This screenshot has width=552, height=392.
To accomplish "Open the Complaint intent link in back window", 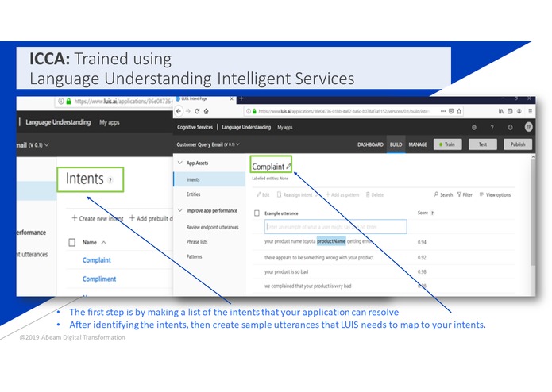I will point(96,260).
